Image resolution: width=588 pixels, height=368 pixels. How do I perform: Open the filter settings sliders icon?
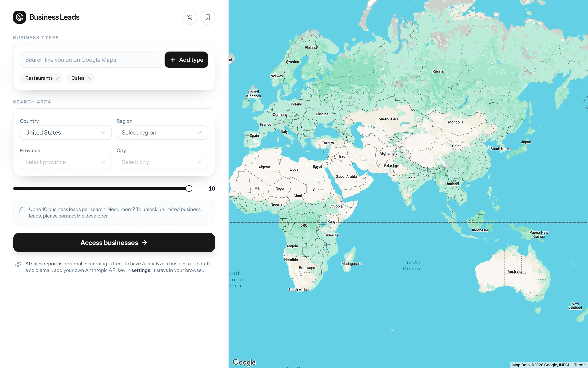click(x=190, y=17)
